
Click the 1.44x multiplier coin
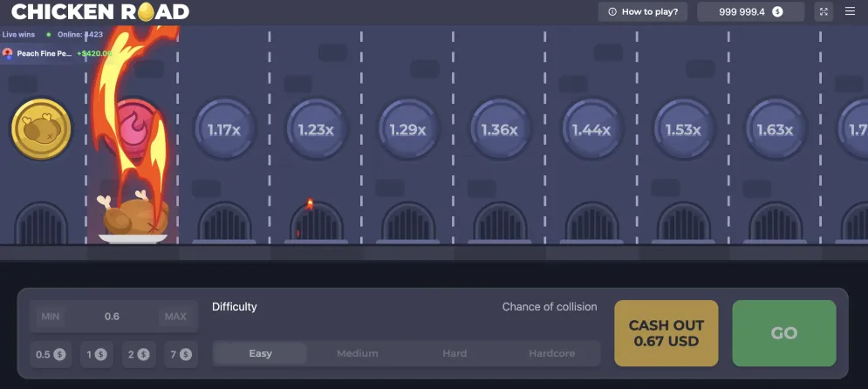[591, 129]
